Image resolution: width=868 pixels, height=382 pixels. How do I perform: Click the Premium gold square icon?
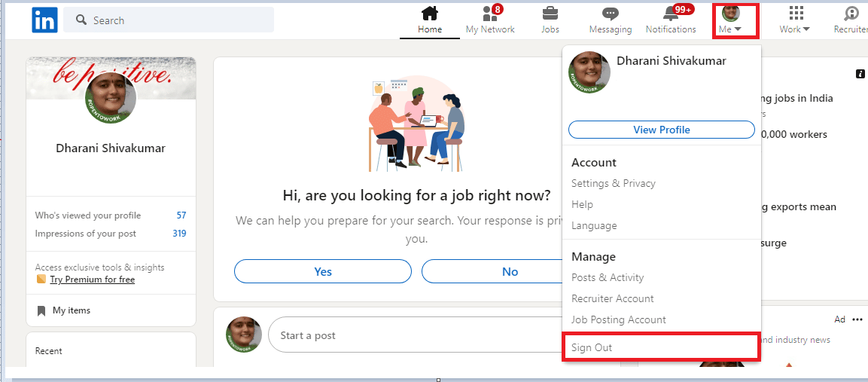click(x=41, y=279)
